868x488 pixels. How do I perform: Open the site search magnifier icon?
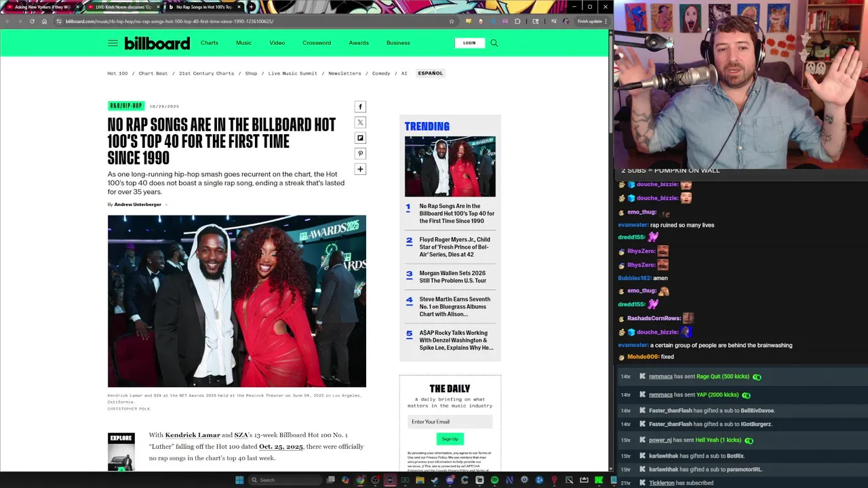pyautogui.click(x=494, y=43)
